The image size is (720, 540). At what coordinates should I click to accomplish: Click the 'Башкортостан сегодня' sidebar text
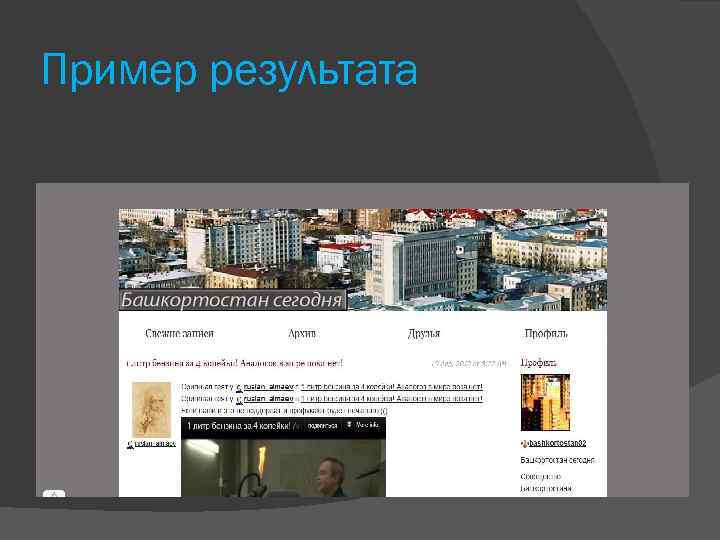click(x=558, y=460)
